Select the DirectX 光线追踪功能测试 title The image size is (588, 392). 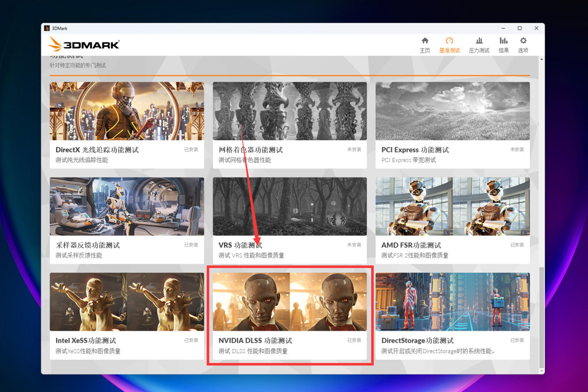[x=97, y=150]
